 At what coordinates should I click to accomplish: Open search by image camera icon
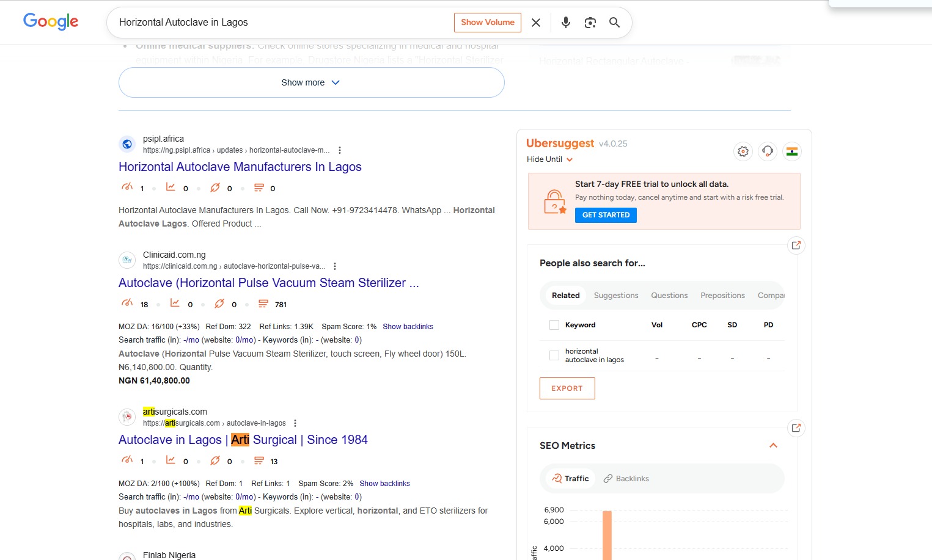point(590,23)
